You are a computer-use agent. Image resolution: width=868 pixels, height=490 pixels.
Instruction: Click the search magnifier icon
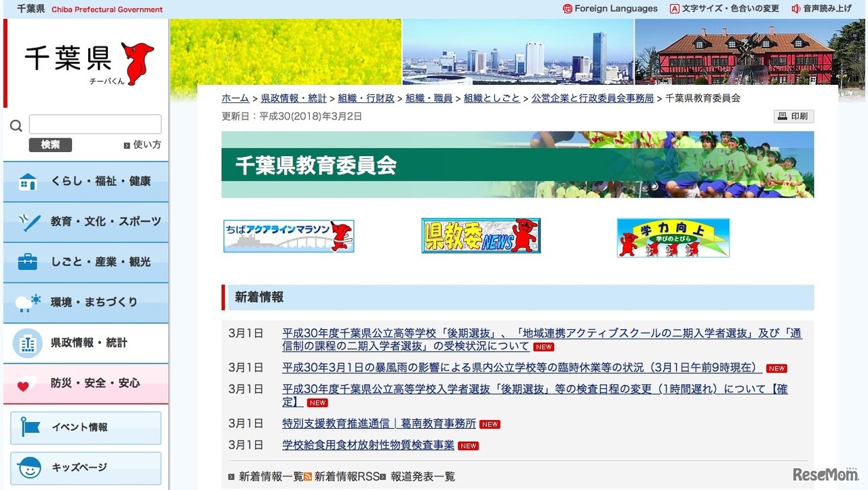click(x=16, y=124)
